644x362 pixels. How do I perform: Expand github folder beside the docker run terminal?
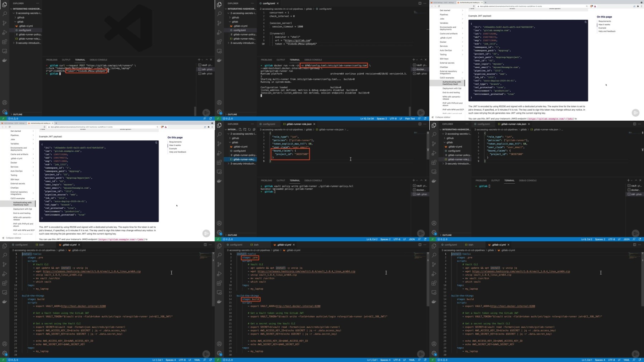coord(235,17)
